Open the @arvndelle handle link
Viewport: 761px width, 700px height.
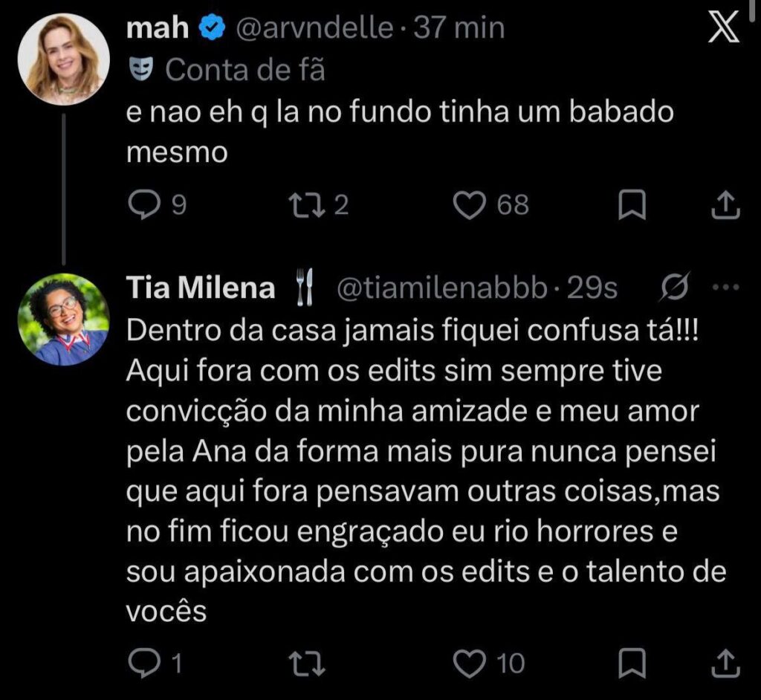[x=314, y=27]
